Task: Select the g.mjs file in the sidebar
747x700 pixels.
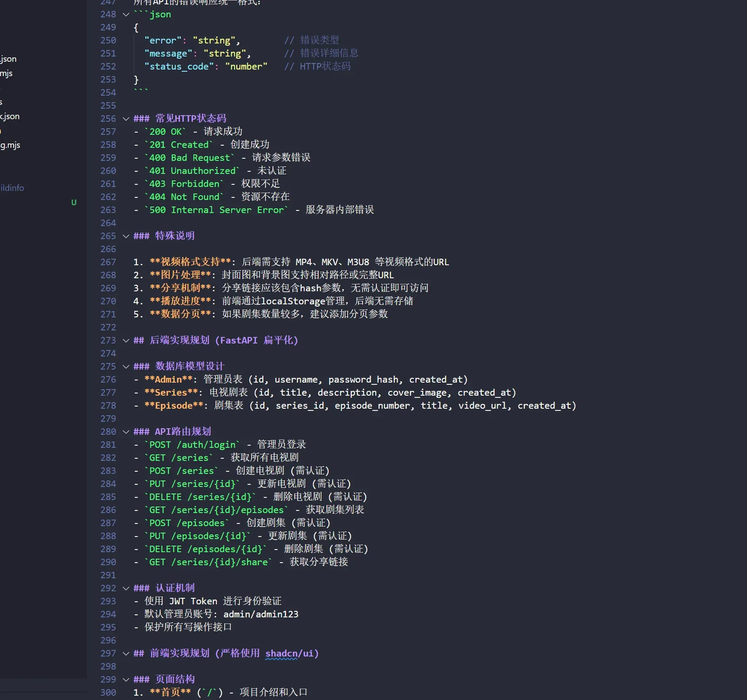Action: coord(10,145)
